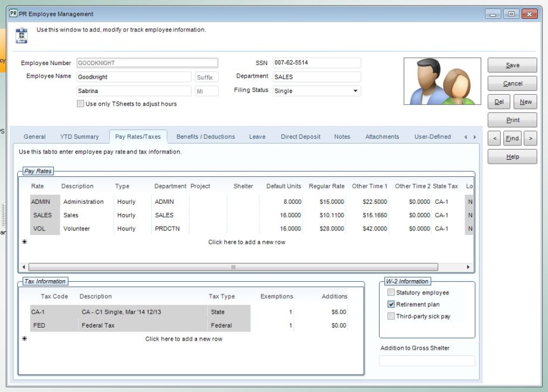Check the Statutory employee box
Screen dimensions: 548x392
click(391, 292)
